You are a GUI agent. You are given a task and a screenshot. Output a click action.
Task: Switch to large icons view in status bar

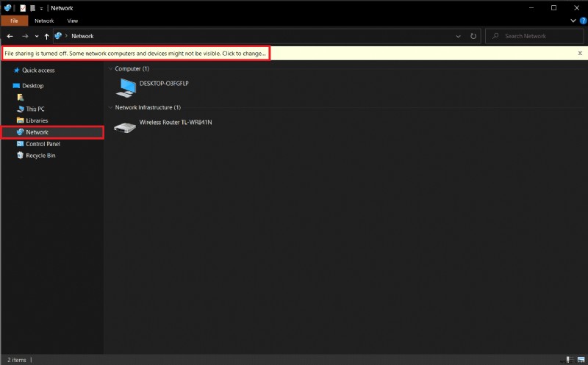(581, 360)
